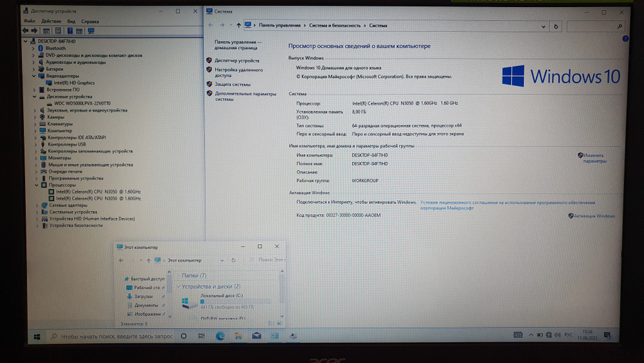The width and height of the screenshot is (644, 363).
Task: Select Загрузки in Quick access
Action: [144, 297]
